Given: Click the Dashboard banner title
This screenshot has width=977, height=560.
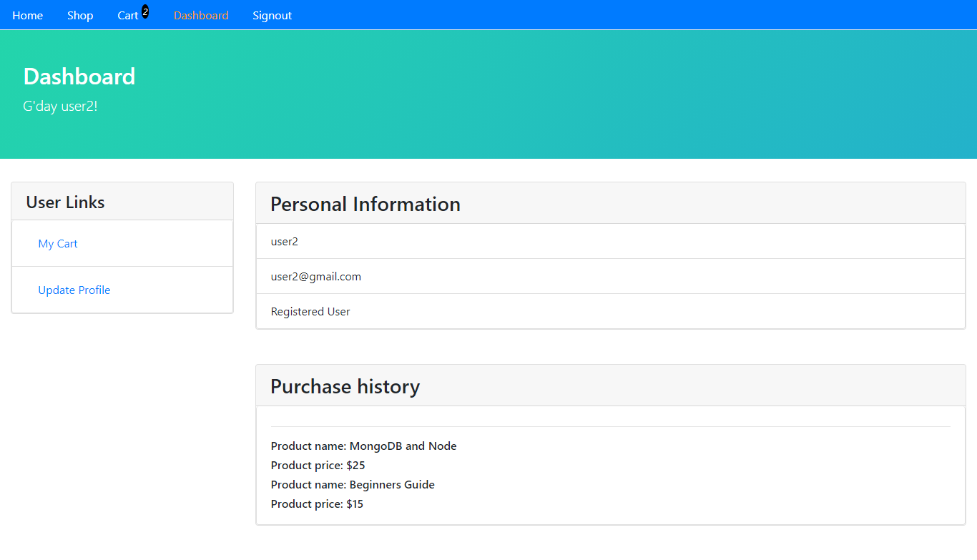Looking at the screenshot, I should [79, 76].
